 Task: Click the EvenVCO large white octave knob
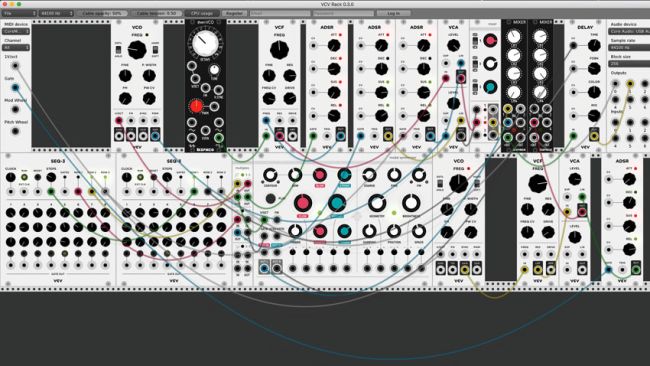(205, 43)
